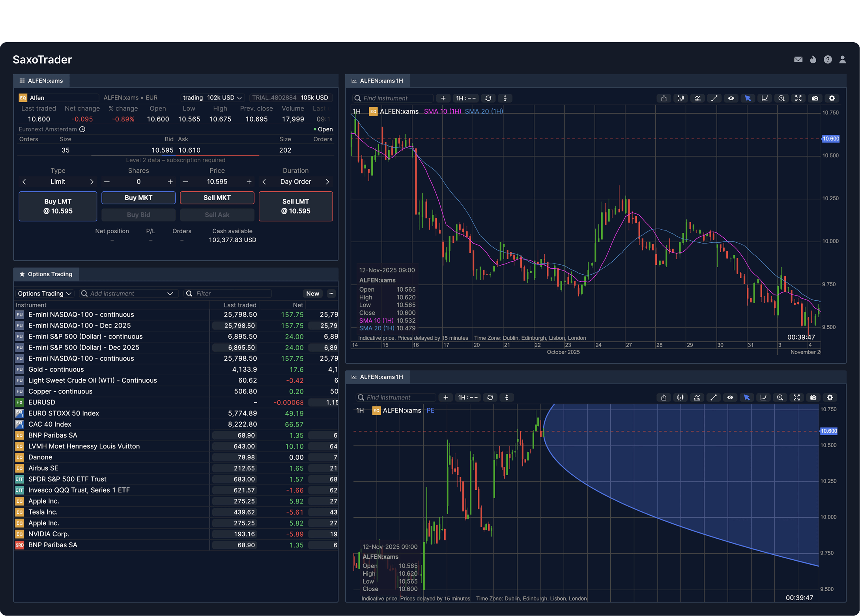Viewport: 860px width, 616px height.
Task: Switch to the lower ALFEN:xams1H chart tab
Action: 377,377
